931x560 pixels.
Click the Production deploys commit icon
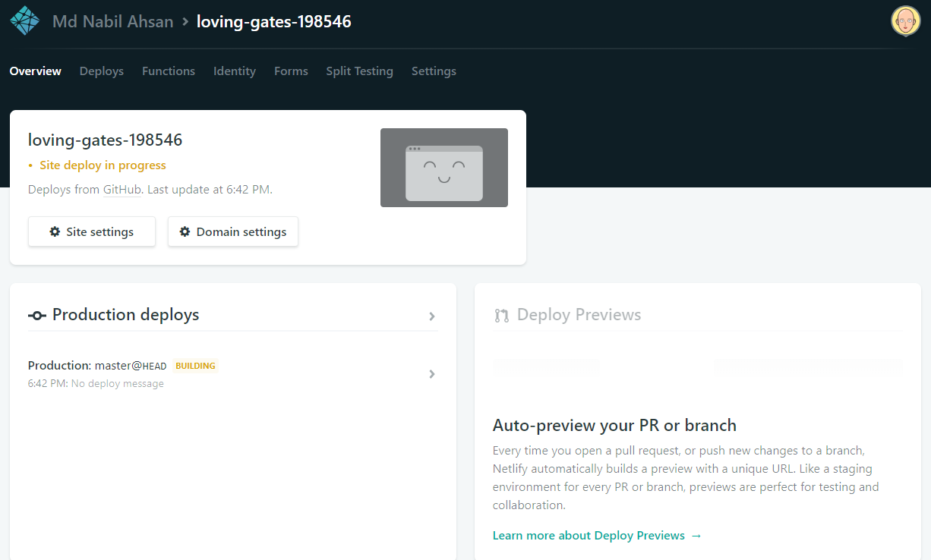[x=37, y=315]
